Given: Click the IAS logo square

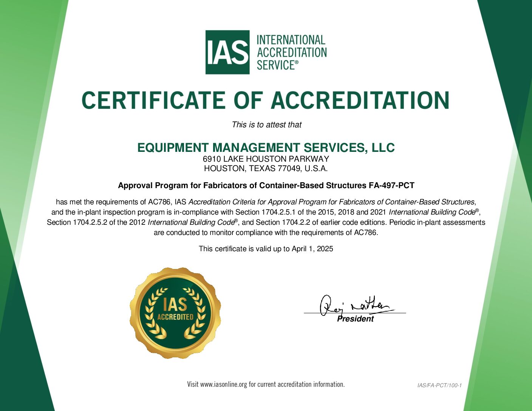Looking at the screenshot, I should pos(227,52).
